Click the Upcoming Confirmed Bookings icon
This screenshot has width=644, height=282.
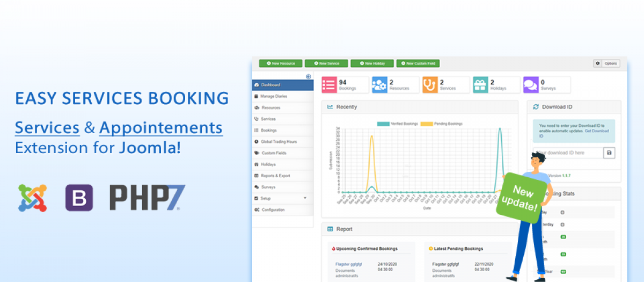click(x=334, y=249)
